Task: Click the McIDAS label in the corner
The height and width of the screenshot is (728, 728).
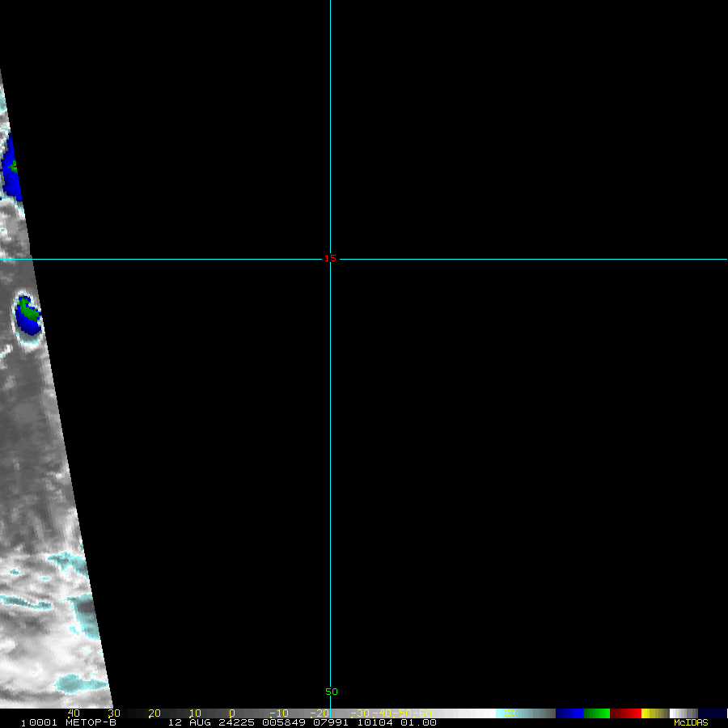Action: (x=691, y=722)
